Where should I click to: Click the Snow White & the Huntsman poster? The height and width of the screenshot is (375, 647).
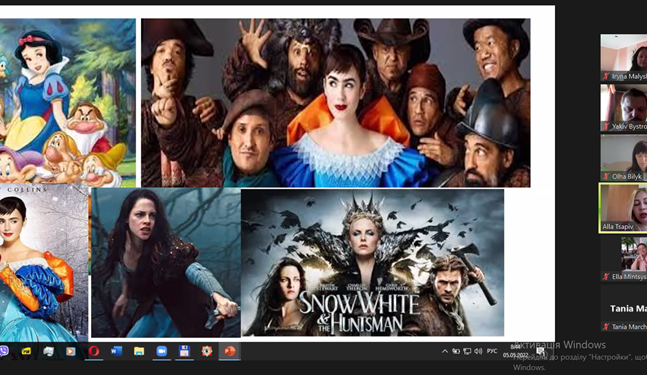(373, 262)
